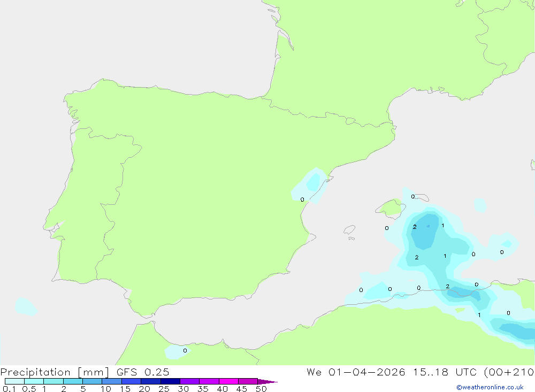Select the '20' legend scale label
The image size is (535, 392).
144,389
